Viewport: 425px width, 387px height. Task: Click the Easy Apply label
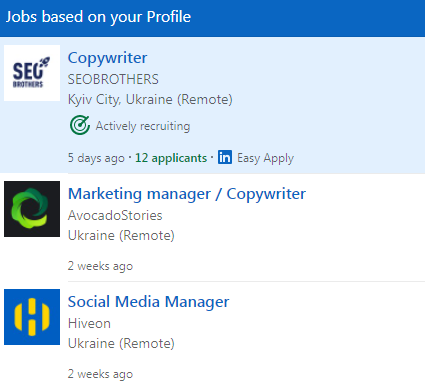pos(265,158)
